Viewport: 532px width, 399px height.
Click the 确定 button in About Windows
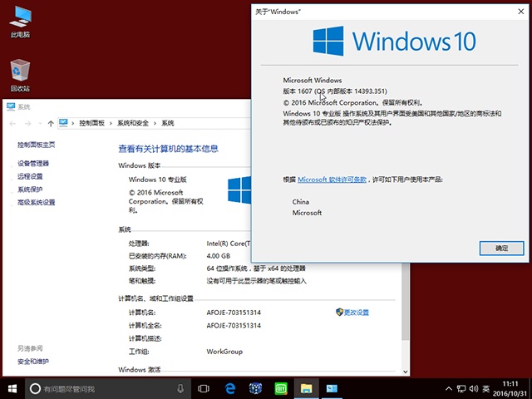[x=501, y=248]
